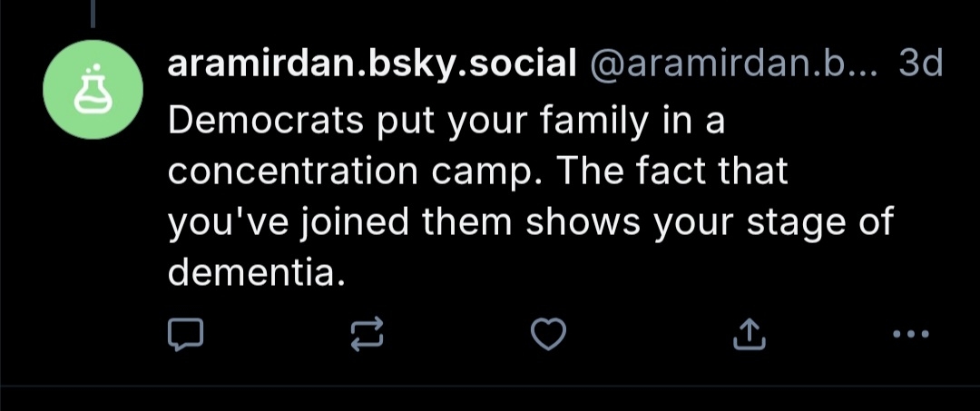Repost this post with the arrows icon
980x411 pixels.
pos(367,336)
